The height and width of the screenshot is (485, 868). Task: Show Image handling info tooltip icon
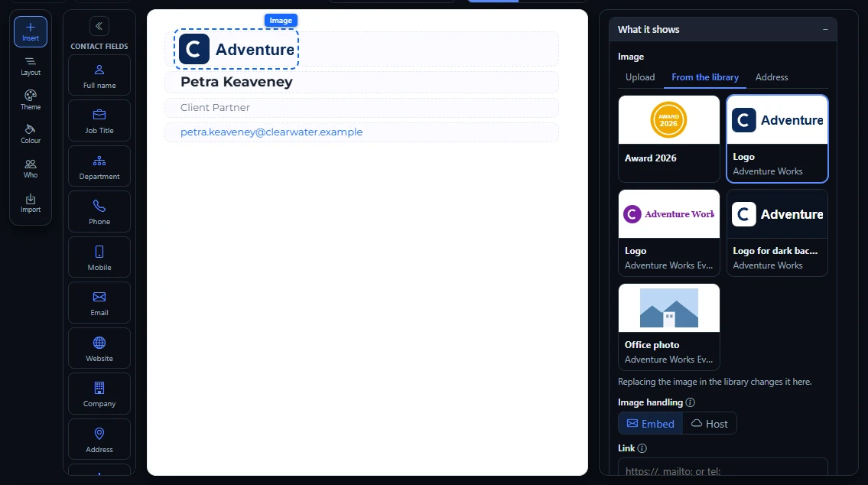click(x=691, y=402)
